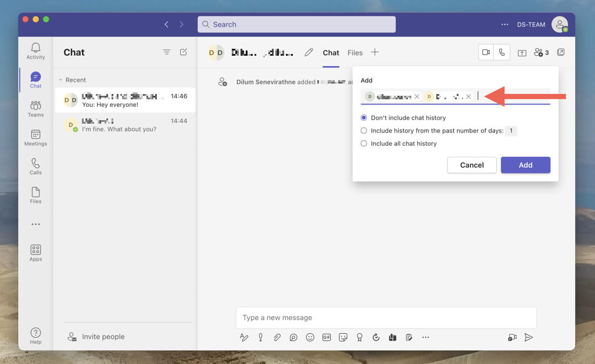The width and height of the screenshot is (595, 364).
Task: Open the loop components icon
Action: point(293,337)
